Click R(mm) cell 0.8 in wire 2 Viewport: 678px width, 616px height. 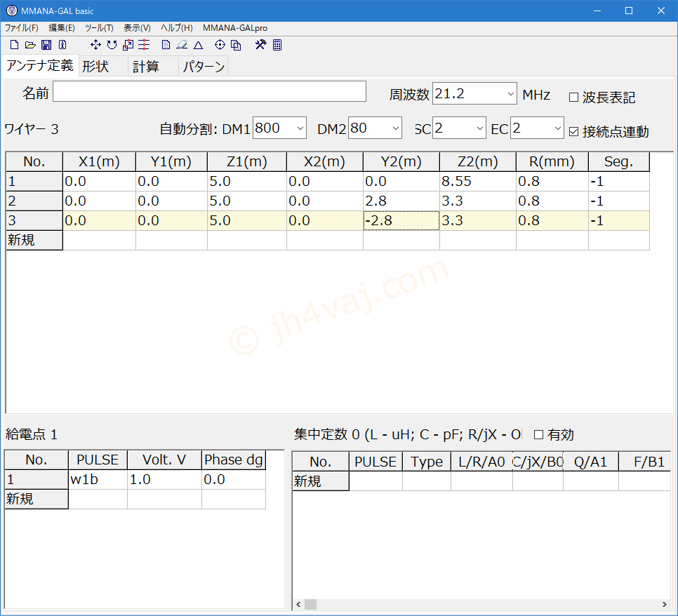[x=552, y=201]
